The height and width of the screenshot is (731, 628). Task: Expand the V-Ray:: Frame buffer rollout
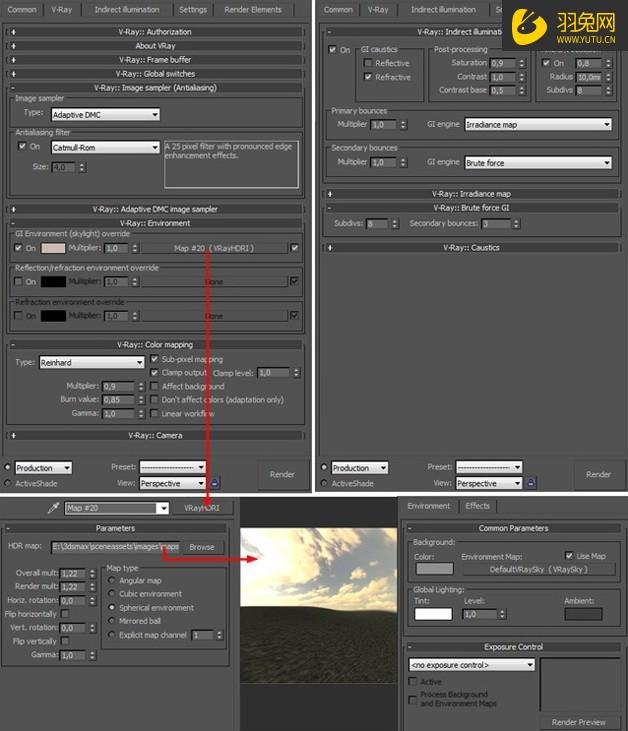(x=155, y=60)
